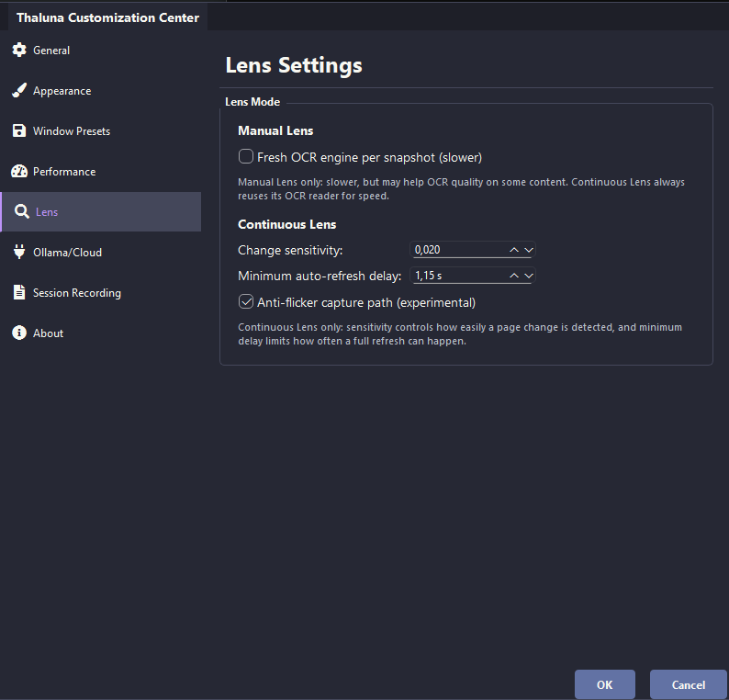Click the Manual Lens only description text
The height and width of the screenshot is (700, 729).
(461, 189)
